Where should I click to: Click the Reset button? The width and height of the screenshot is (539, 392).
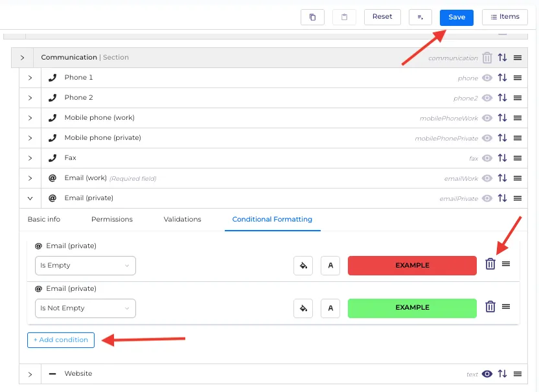pos(382,17)
